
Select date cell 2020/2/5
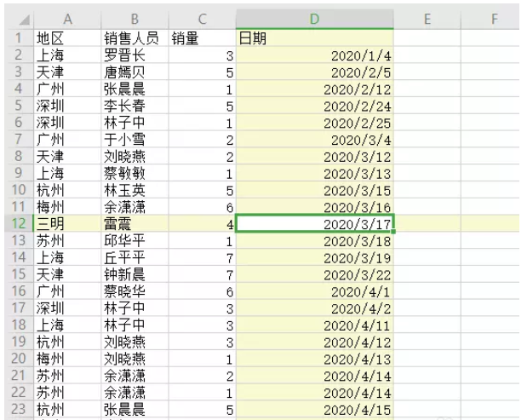pos(315,72)
